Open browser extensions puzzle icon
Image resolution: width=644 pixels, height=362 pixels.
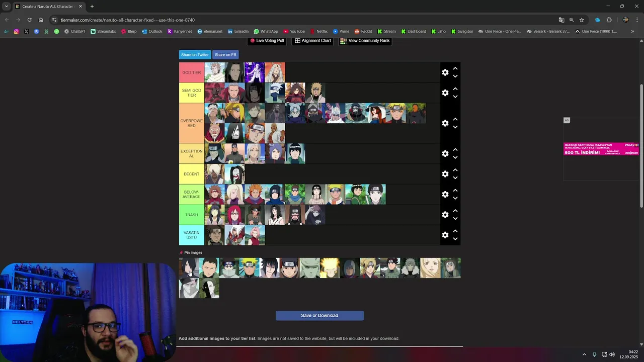(x=609, y=20)
